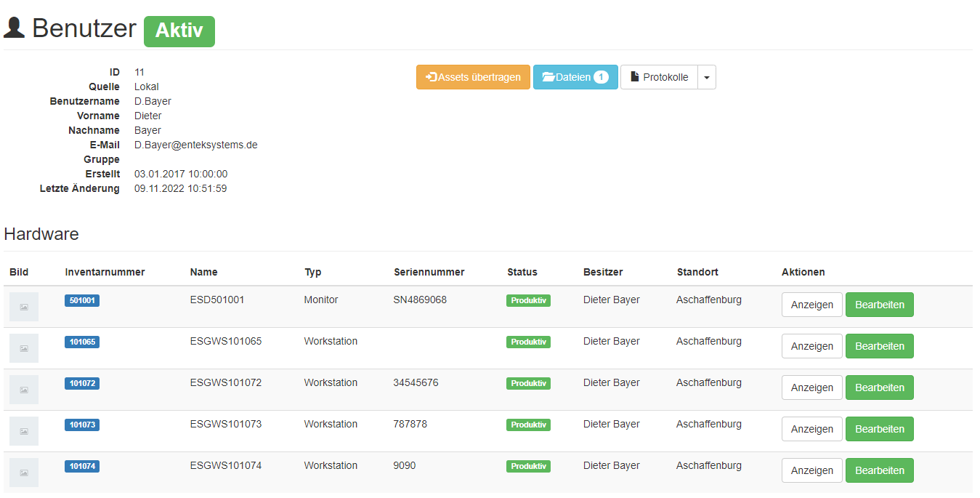The height and width of the screenshot is (498, 980).
Task: Click the user silhouette icon beside Benutzer
Action: [x=15, y=28]
